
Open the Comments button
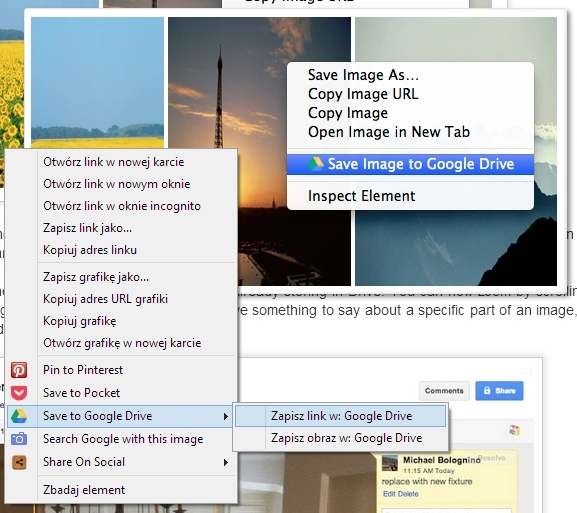coord(444,390)
